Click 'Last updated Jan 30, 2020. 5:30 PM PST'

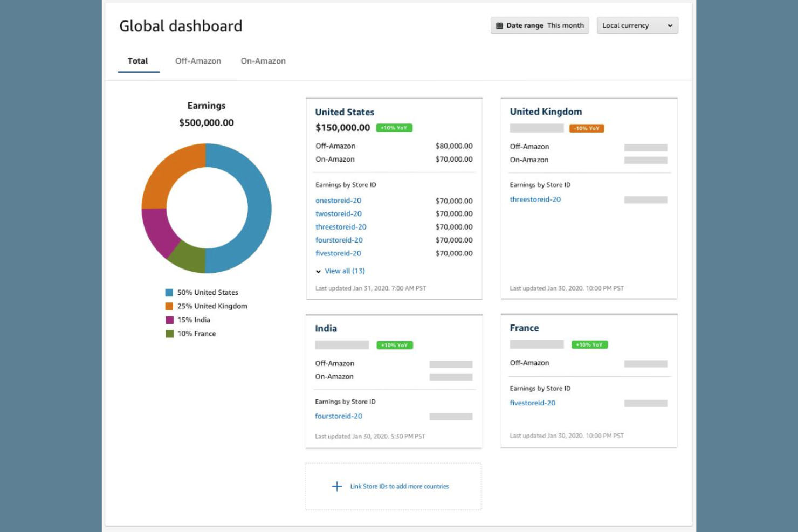[370, 436]
